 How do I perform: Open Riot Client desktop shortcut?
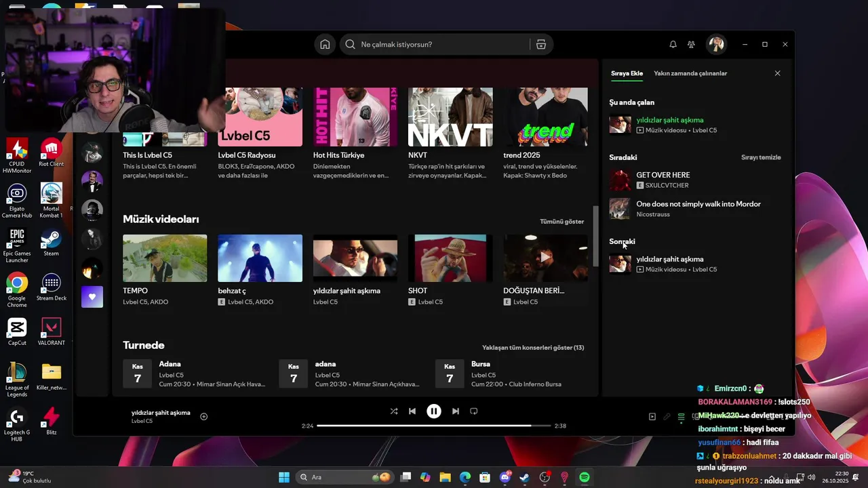[x=52, y=153]
